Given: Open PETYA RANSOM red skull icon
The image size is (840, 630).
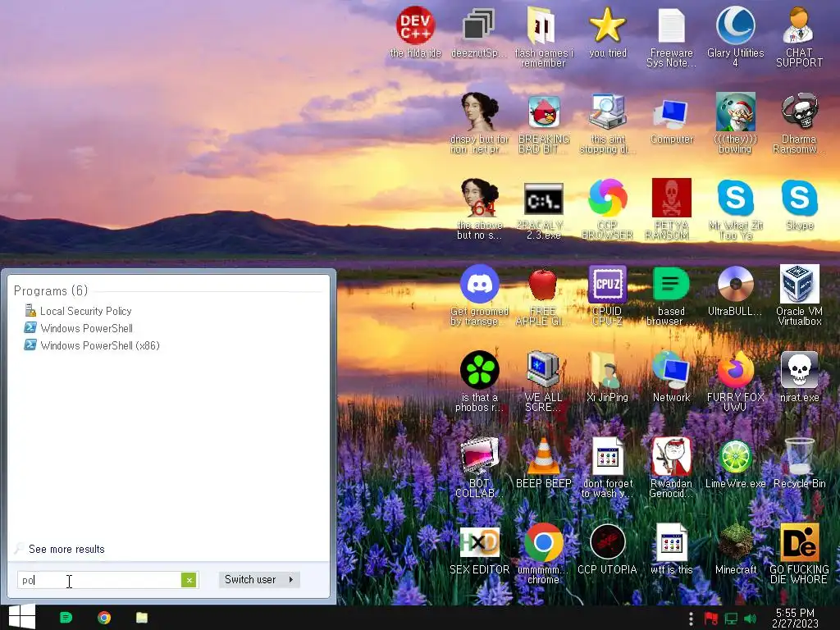Looking at the screenshot, I should click(671, 199).
